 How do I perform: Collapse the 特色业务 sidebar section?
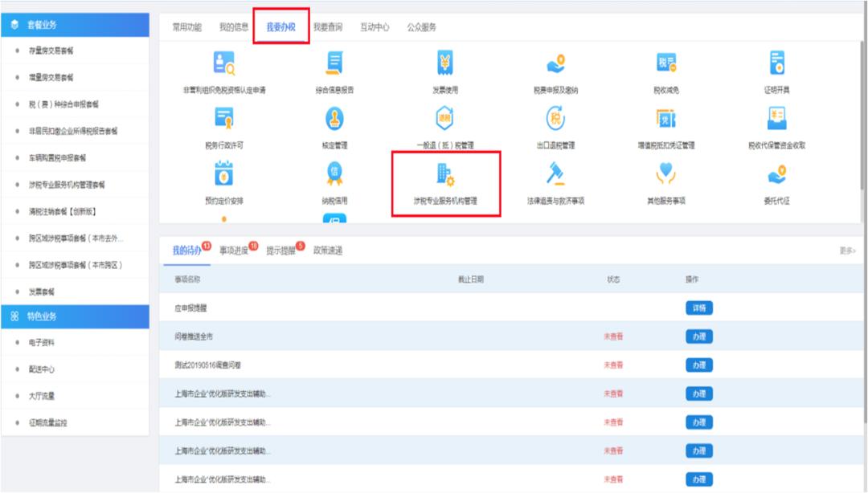tap(75, 316)
